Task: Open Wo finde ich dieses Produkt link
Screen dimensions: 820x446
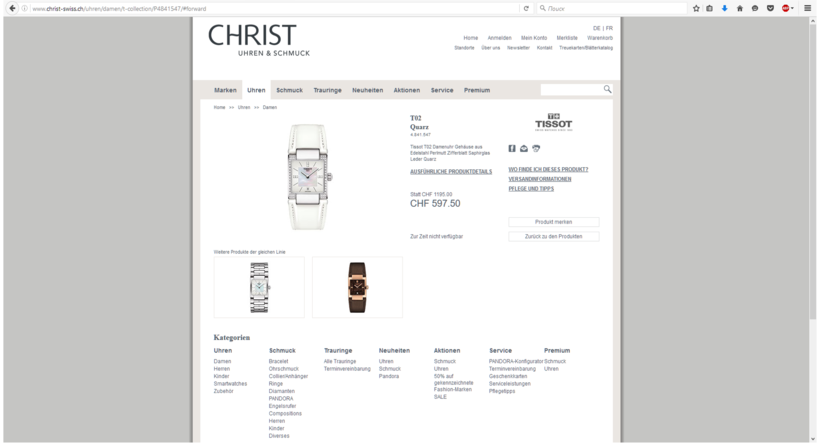Action: 548,170
